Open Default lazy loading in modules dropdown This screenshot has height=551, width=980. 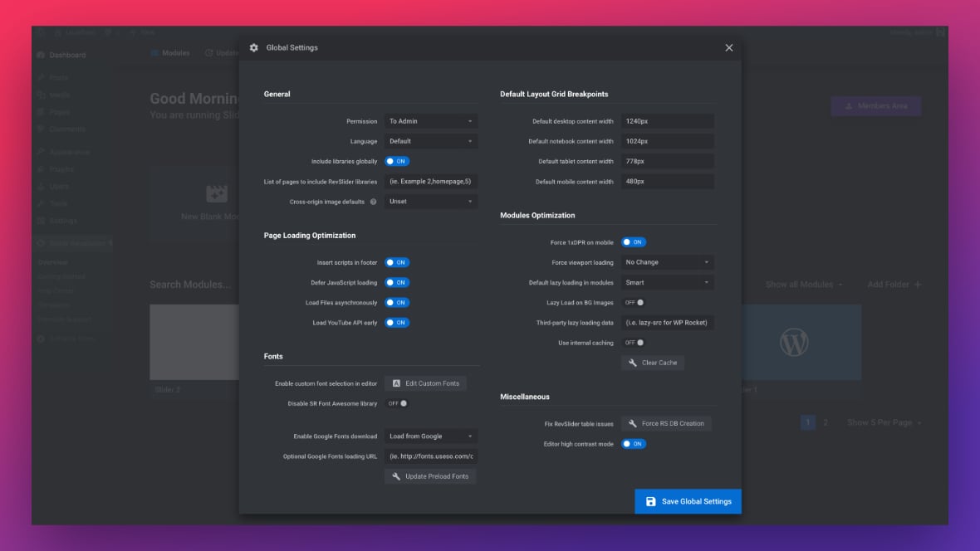tap(667, 282)
